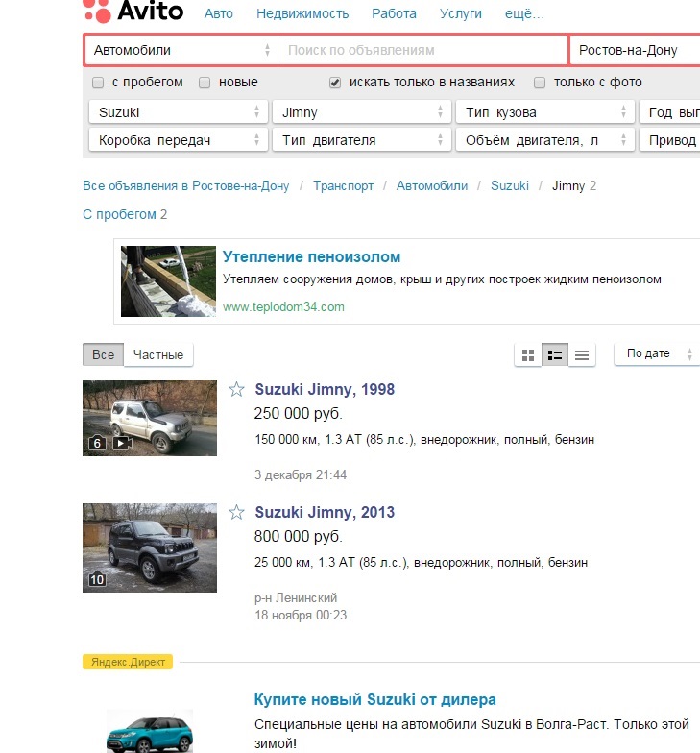Click the '25 000 км, 1.3 AT' specs text

tap(421, 563)
